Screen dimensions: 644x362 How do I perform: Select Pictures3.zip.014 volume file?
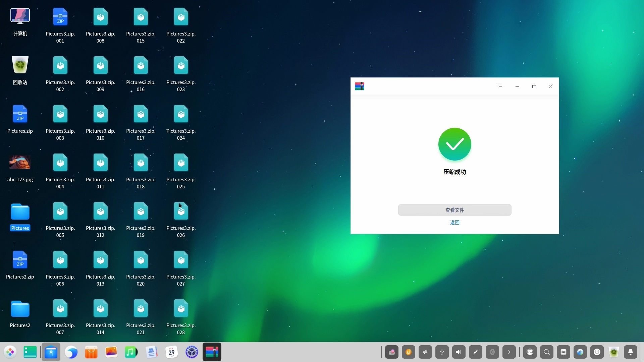pyautogui.click(x=101, y=317)
